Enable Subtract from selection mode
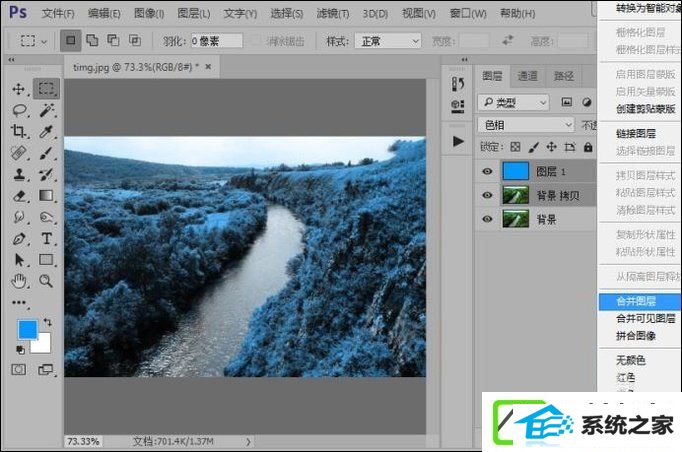Viewport: 682px width, 452px height. point(114,40)
